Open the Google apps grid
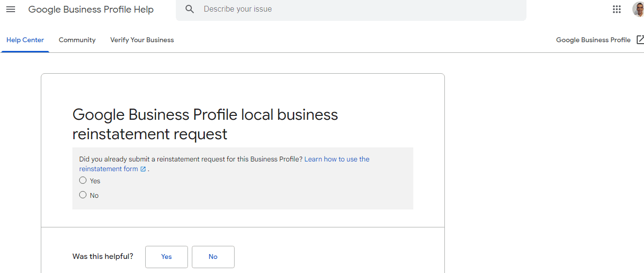 pos(617,9)
